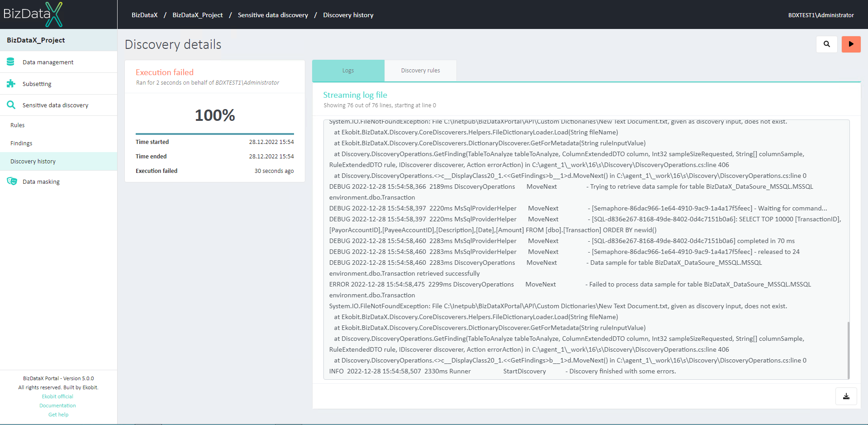Viewport: 868px width, 425px height.
Task: Switch to the Logs tab
Action: 348,71
